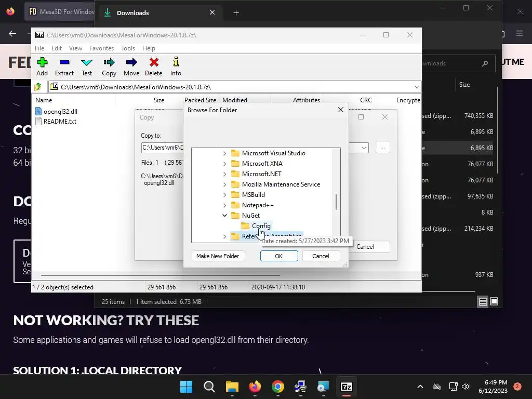The image size is (532, 399).
Task: Click Make New Folder button
Action: 218,256
